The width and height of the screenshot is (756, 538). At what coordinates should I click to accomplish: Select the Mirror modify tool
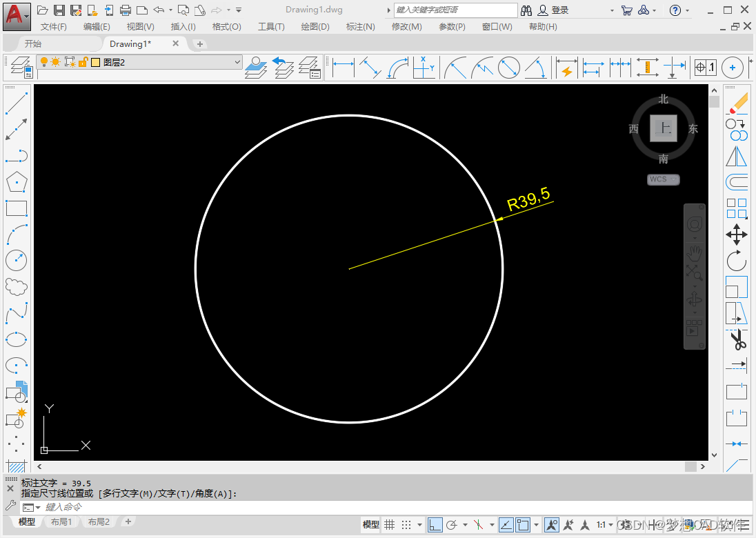[737, 156]
